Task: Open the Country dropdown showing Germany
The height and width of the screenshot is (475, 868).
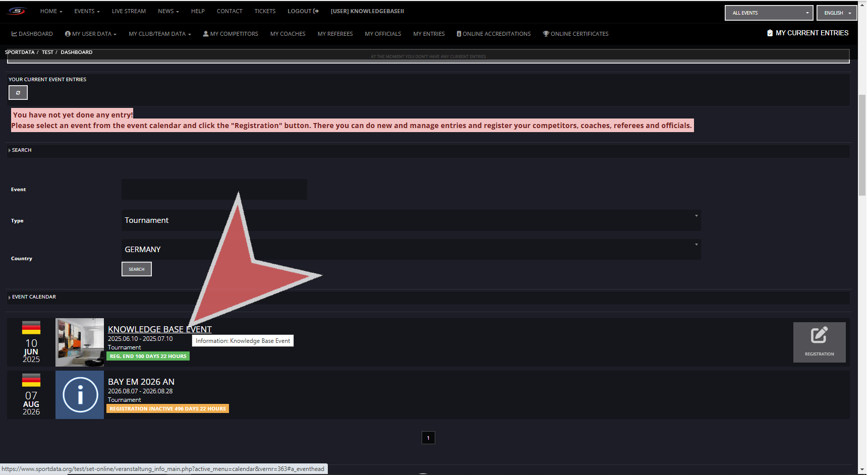Action: point(411,250)
